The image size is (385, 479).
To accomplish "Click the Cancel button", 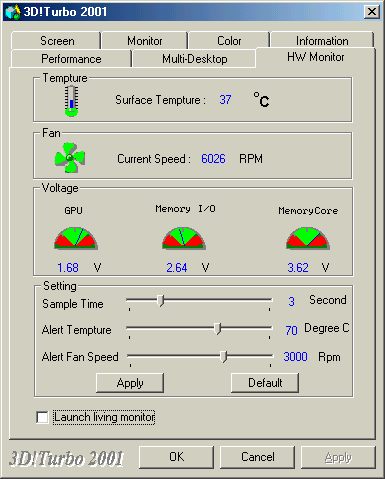I will pos(257,457).
